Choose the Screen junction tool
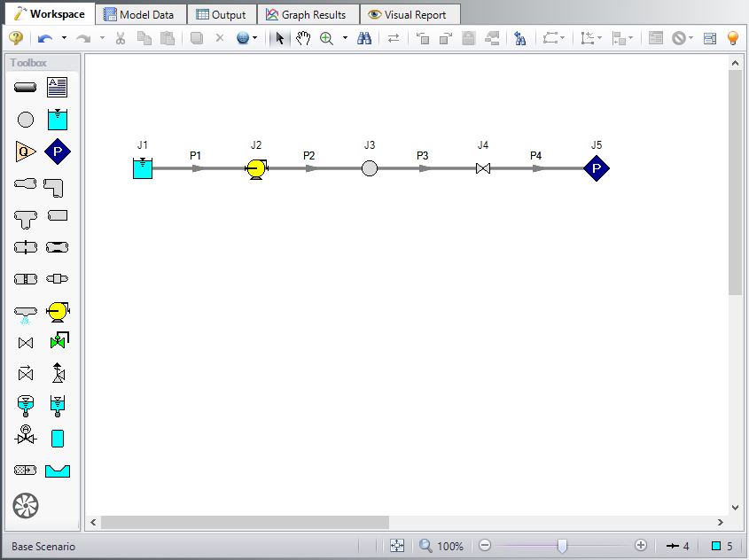The height and width of the screenshot is (560, 749). click(x=26, y=279)
